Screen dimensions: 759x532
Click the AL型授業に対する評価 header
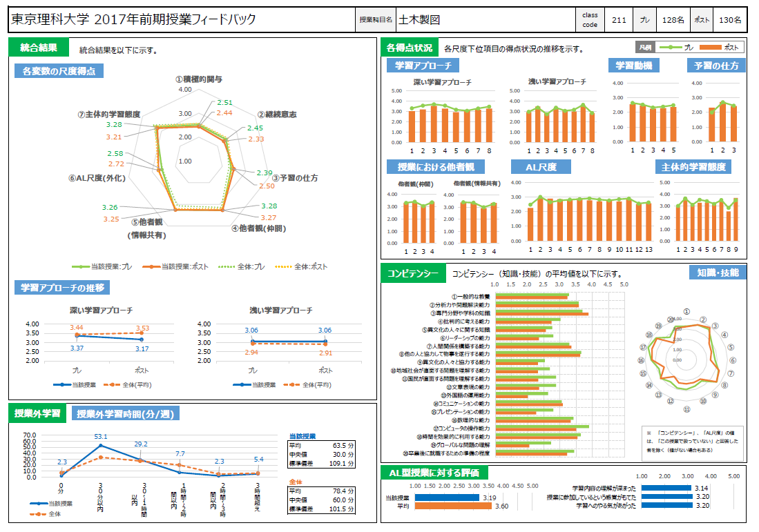(x=434, y=473)
